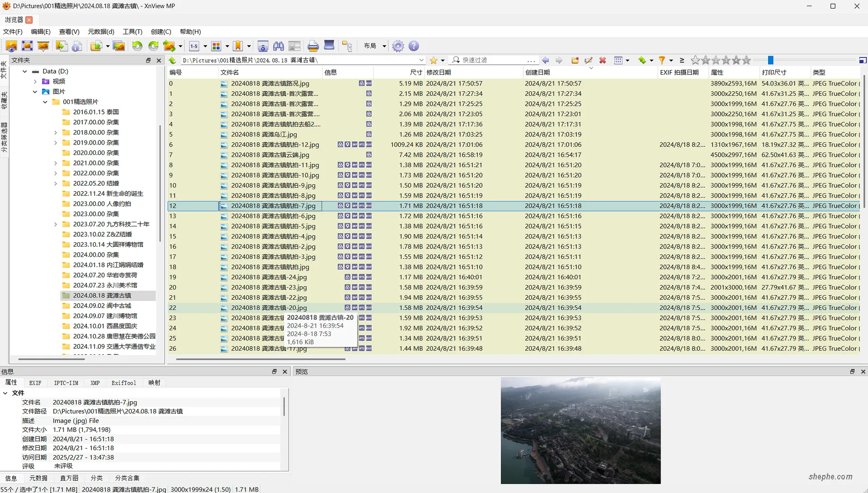Viewport: 868px width, 493px height.
Task: Toggle the filter funnel icon
Action: pos(662,60)
